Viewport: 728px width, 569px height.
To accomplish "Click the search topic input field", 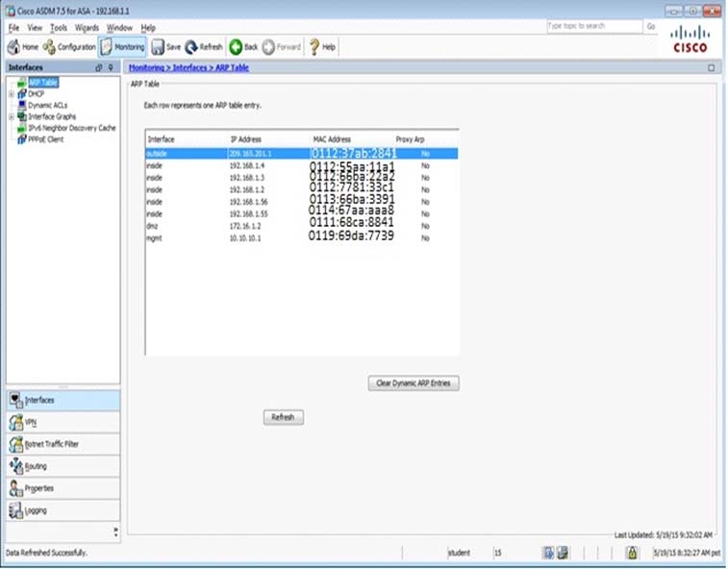I will (594, 26).
